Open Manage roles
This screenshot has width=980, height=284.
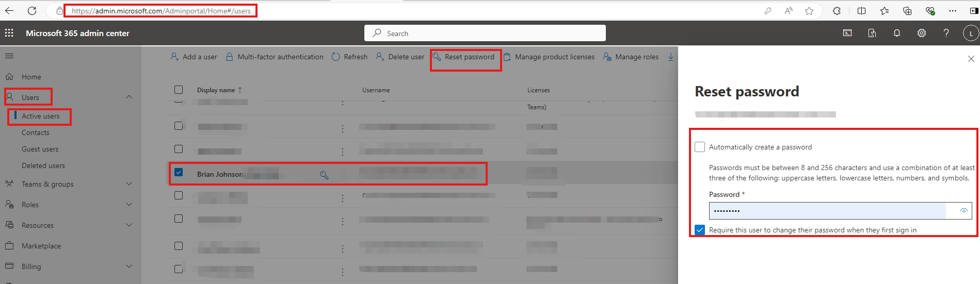[x=631, y=57]
